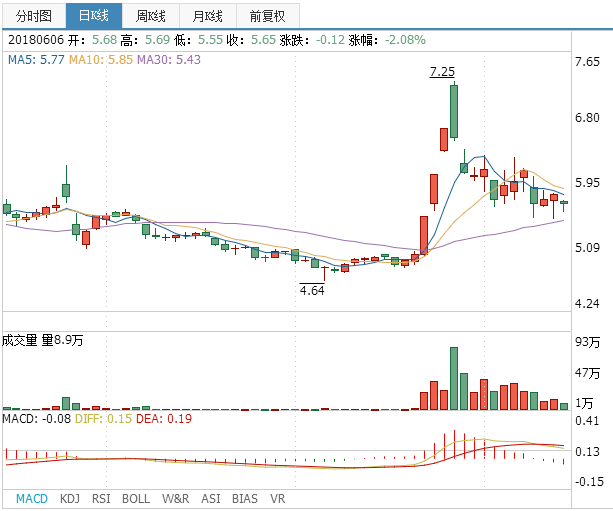The image size is (613, 511).
Task: Open the 月K线 tab
Action: point(208,16)
